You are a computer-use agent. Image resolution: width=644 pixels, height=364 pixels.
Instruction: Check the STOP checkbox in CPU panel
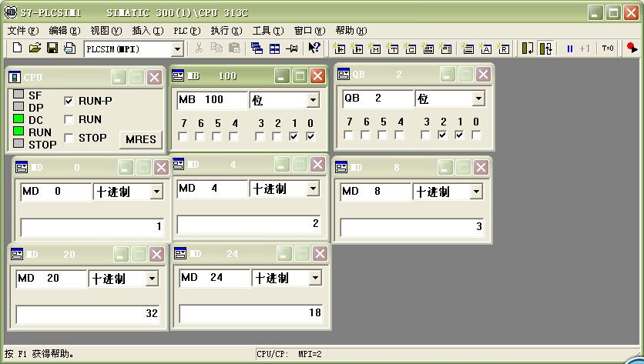[x=69, y=138]
